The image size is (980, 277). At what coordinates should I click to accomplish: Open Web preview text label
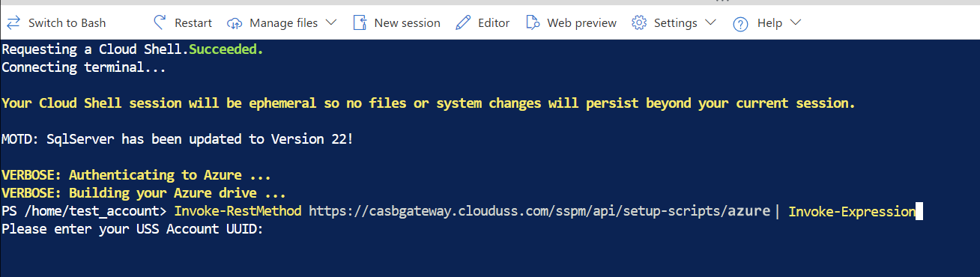point(581,23)
